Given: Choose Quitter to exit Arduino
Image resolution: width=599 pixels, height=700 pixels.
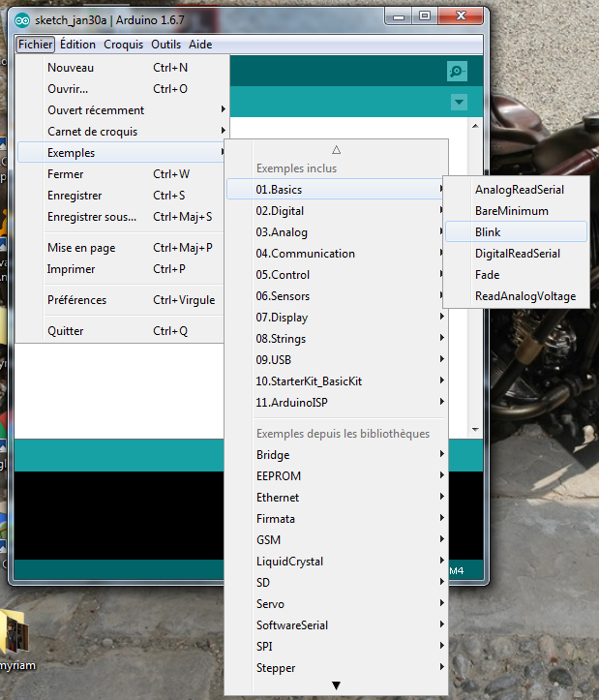Looking at the screenshot, I should [x=121, y=331].
